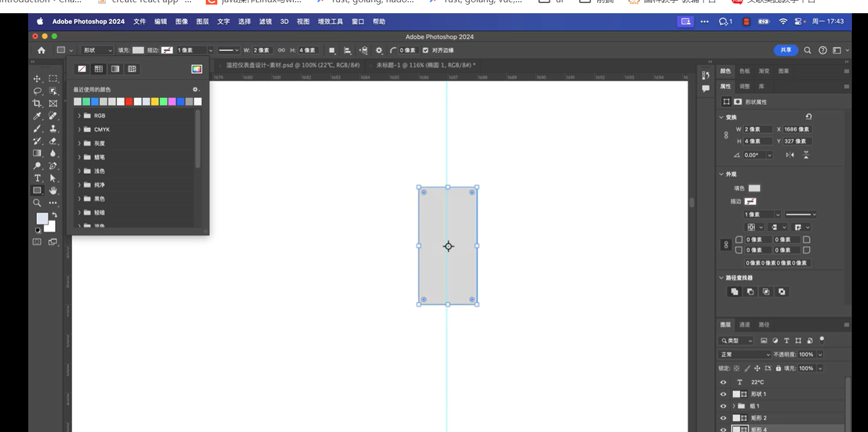Expand the 灰度 swatch folder
The image size is (868, 432).
coord(79,143)
